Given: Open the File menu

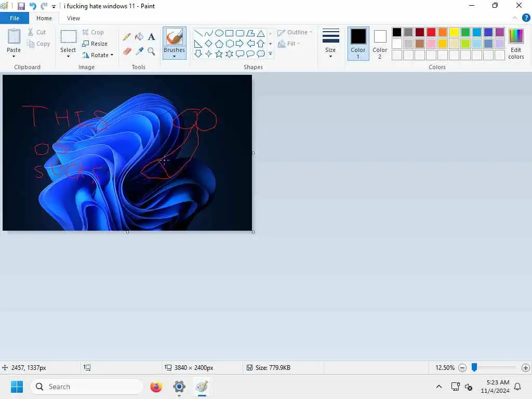Looking at the screenshot, I should [x=15, y=18].
